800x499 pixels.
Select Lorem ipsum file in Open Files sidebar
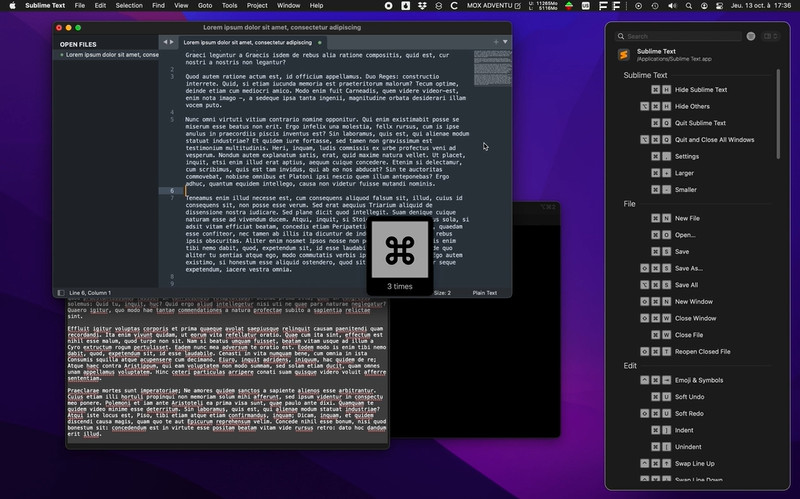pyautogui.click(x=107, y=55)
